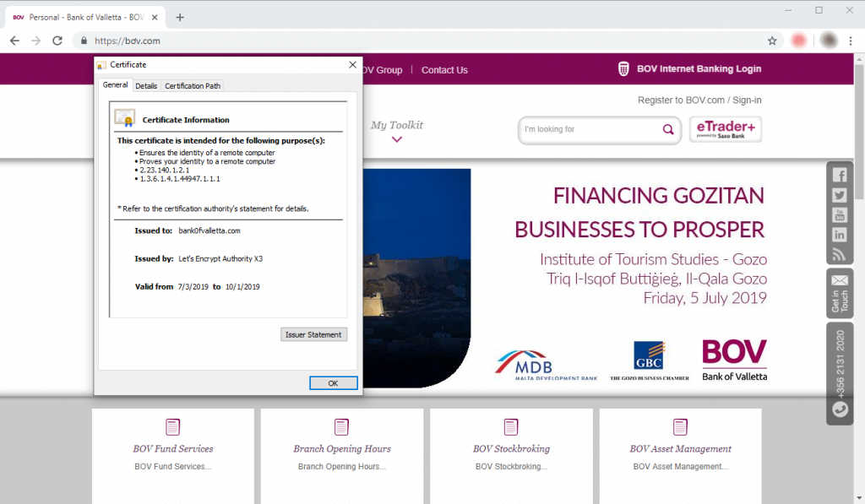This screenshot has height=504, width=865.
Task: Click Register to BOV.com / Sign-in link
Action: (x=699, y=100)
